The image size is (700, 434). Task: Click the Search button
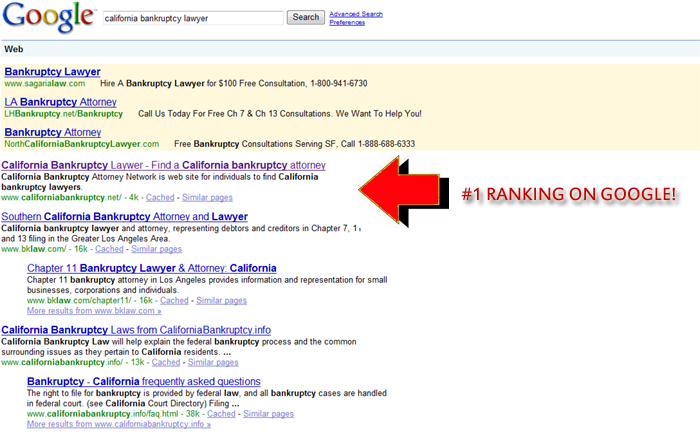306,17
